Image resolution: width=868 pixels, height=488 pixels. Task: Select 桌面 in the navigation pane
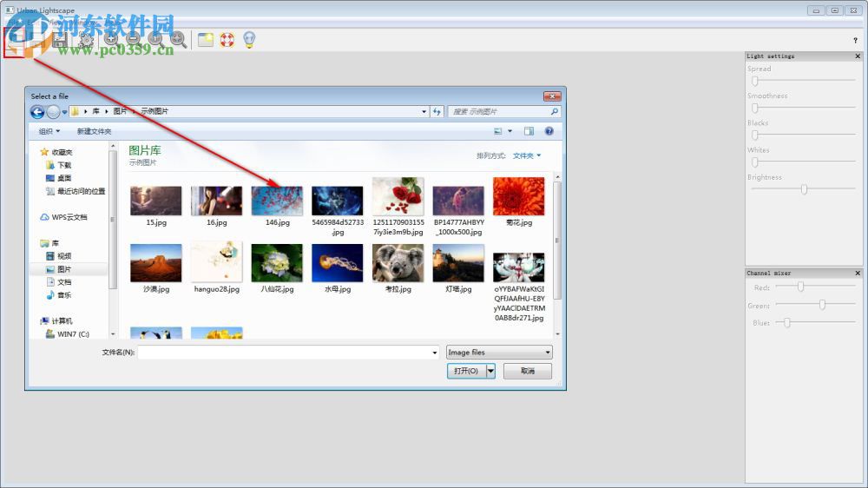64,178
